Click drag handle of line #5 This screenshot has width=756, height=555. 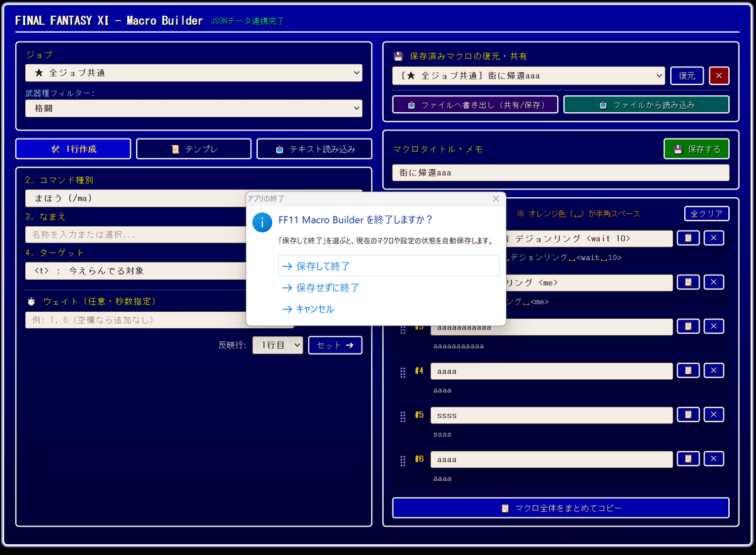[x=403, y=417]
